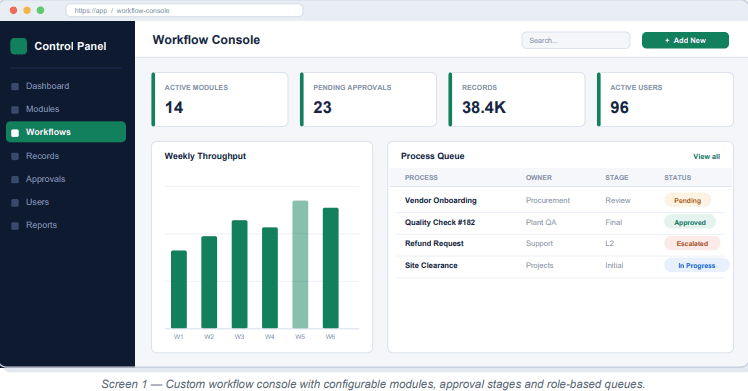Click the W3 bar in the chart

coord(239,274)
